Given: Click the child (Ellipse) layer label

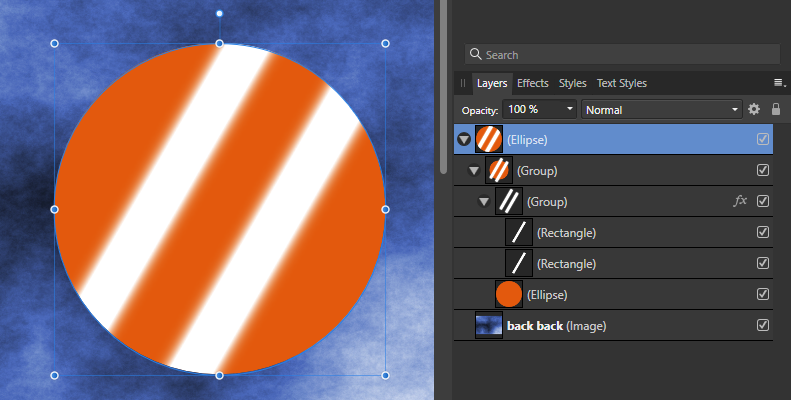Looking at the screenshot, I should (x=547, y=295).
